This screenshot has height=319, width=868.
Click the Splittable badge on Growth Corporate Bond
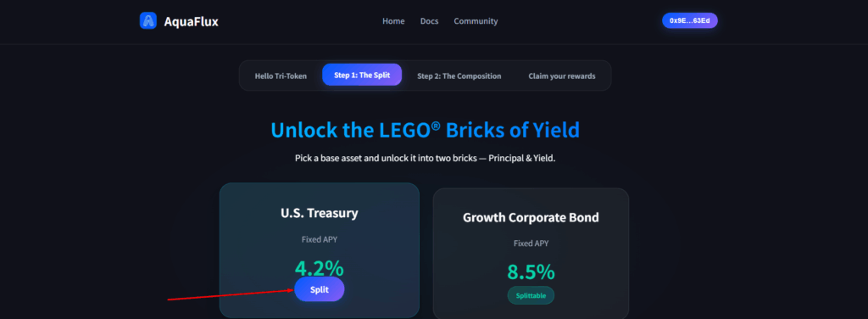pyautogui.click(x=531, y=295)
